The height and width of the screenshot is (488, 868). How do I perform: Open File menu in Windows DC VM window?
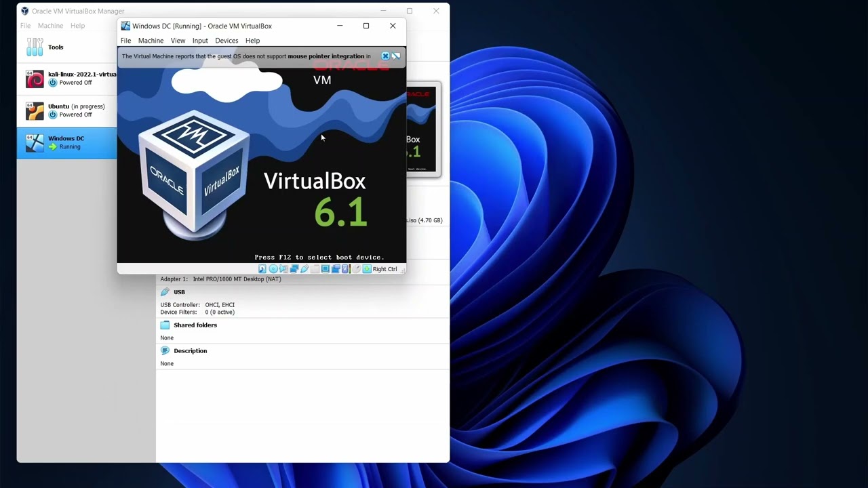(126, 41)
